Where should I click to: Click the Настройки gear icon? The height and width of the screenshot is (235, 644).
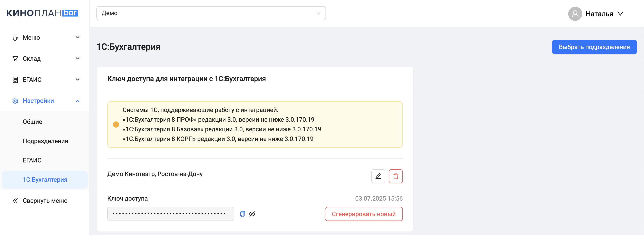point(15,101)
